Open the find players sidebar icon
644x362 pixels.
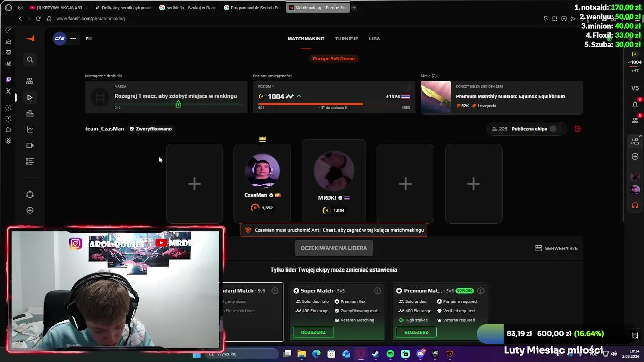point(30,81)
